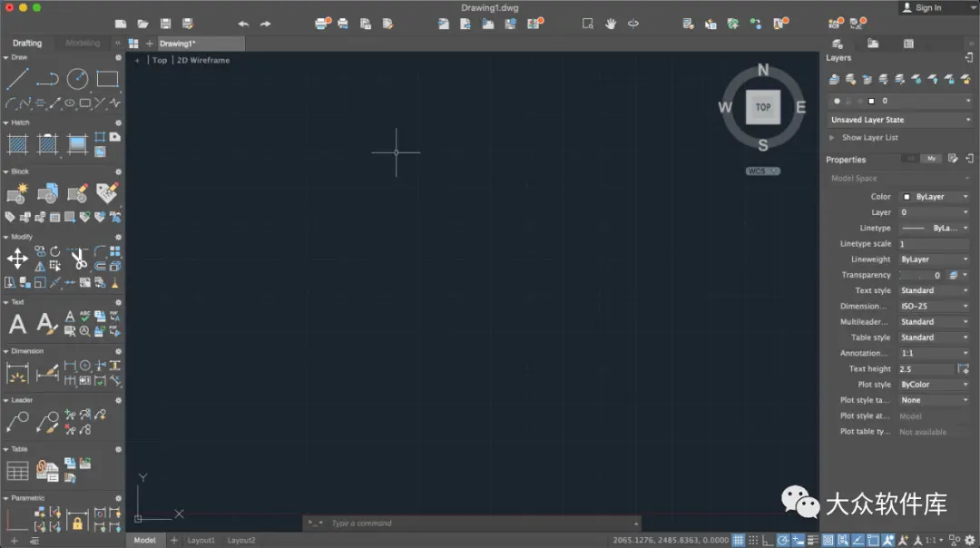Toggle lineweight display in status bar
Screen dimensions: 980x548
tap(812, 540)
